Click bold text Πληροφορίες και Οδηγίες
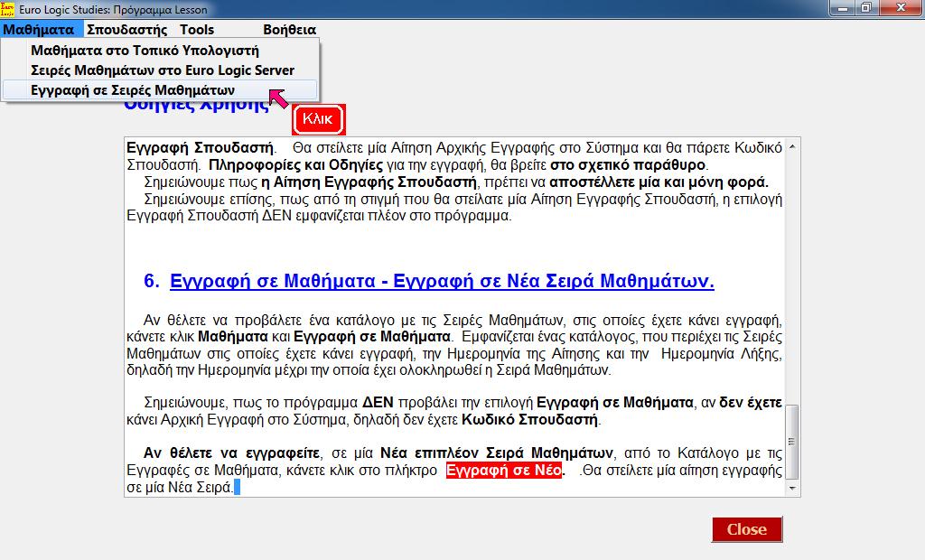 pos(296,164)
